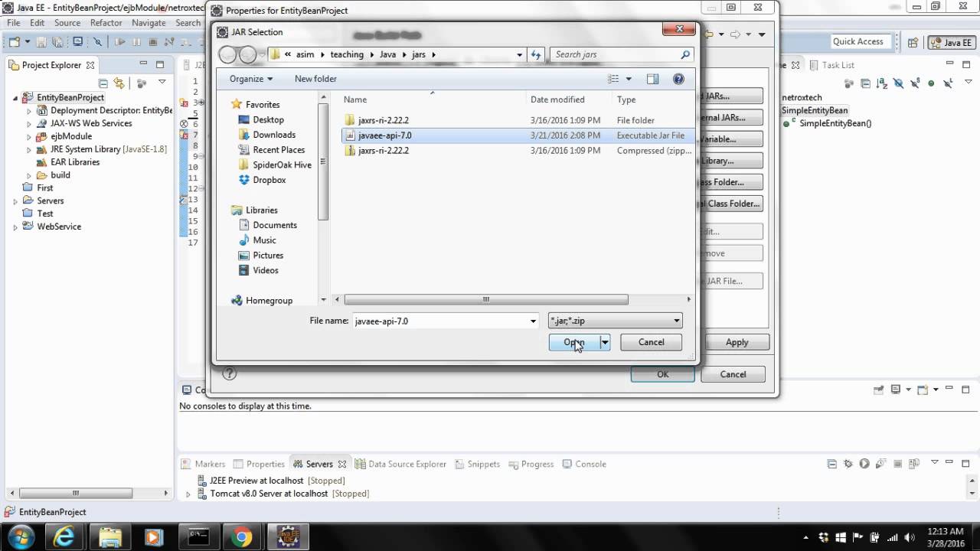This screenshot has height=551, width=980.
Task: Select the javaee-api-7.0 jar file
Action: pos(384,135)
